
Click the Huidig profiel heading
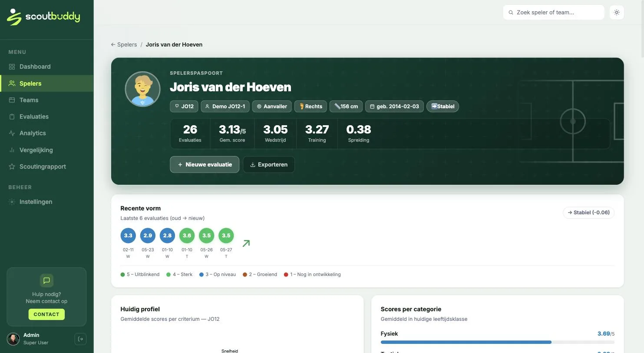pyautogui.click(x=140, y=309)
